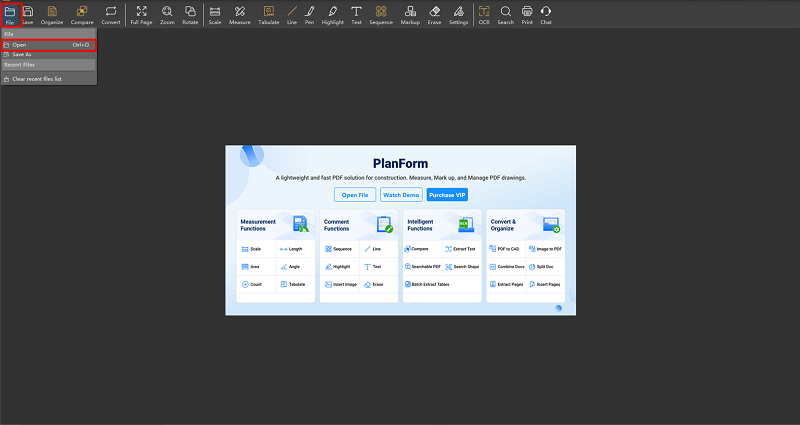Click Searchable PDF under Intelligent Functions

(422, 267)
